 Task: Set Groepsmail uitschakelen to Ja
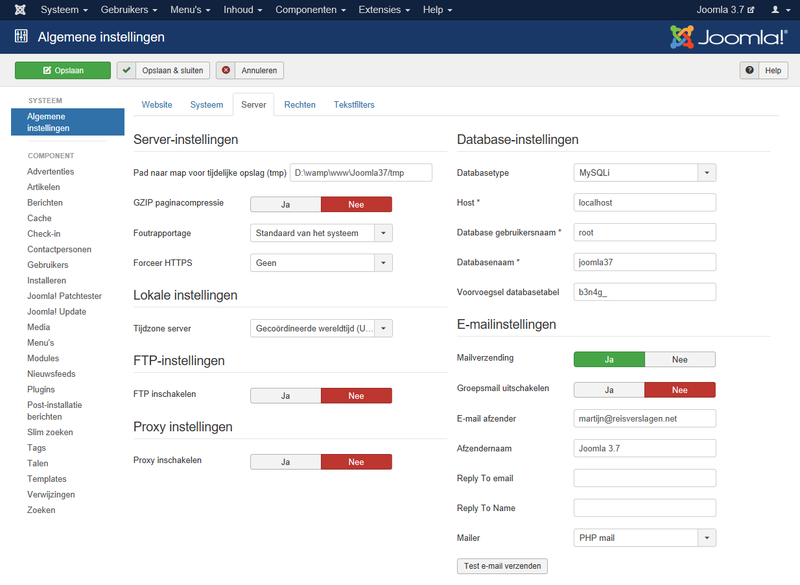point(609,390)
